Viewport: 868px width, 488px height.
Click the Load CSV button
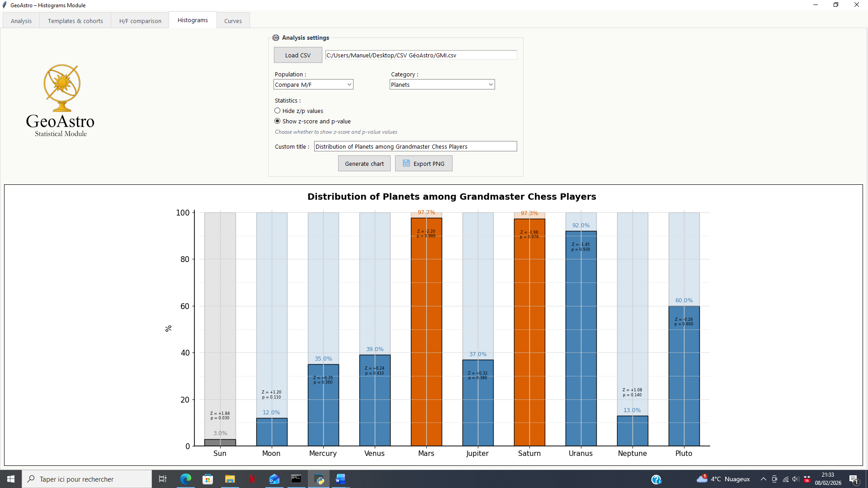pyautogui.click(x=298, y=55)
